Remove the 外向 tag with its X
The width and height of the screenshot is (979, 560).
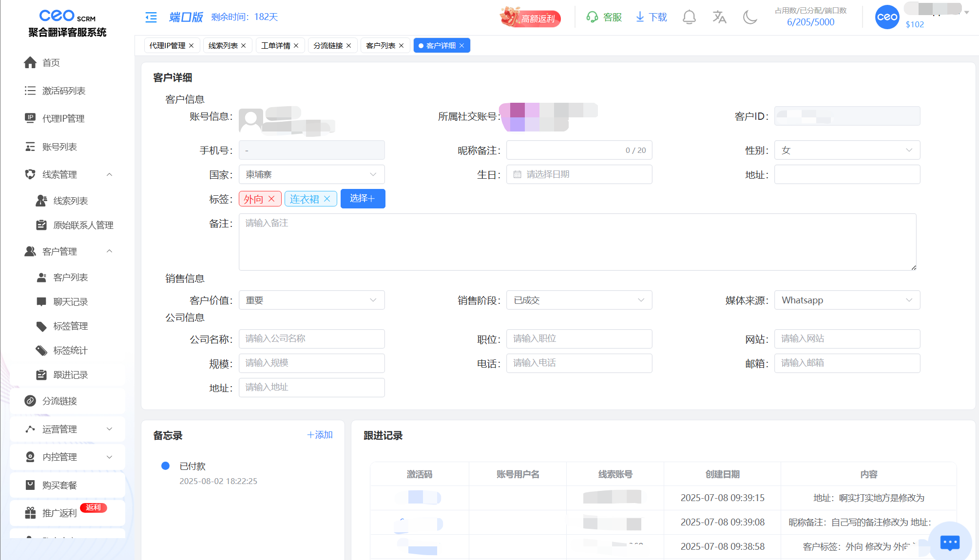point(272,199)
